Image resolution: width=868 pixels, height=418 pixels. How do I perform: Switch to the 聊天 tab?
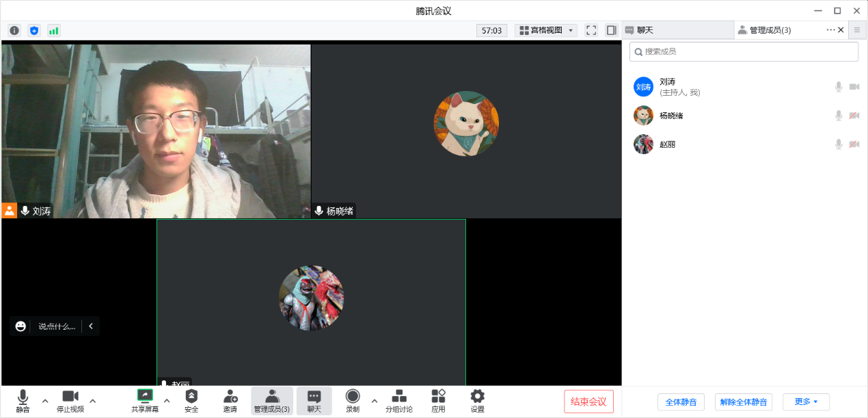(677, 30)
